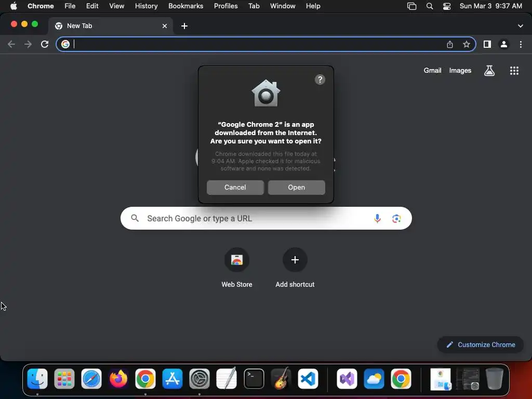Open a new tab with the plus button
The image size is (532, 399).
tap(184, 26)
